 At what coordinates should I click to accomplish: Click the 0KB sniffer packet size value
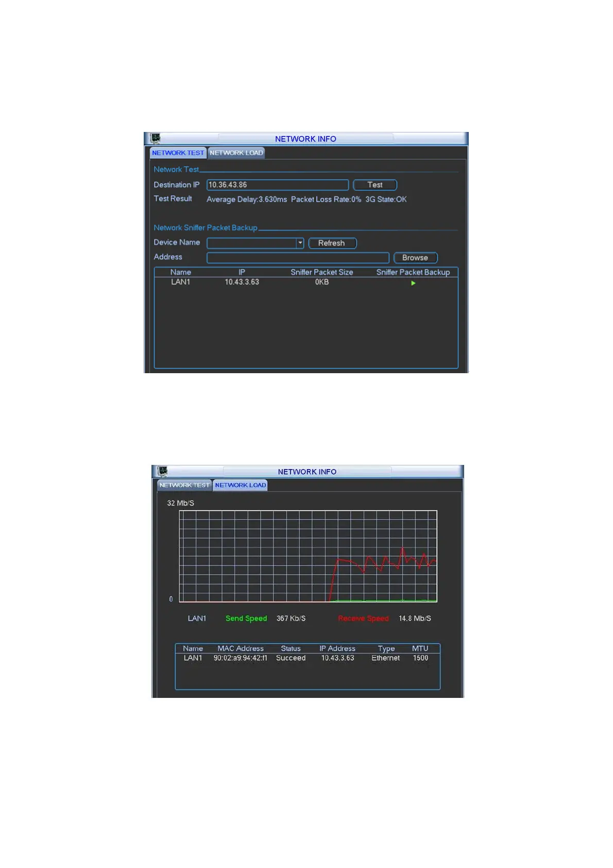(x=322, y=282)
